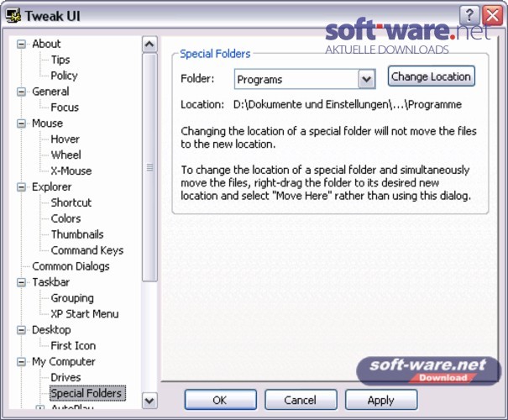Select General in the tree
The image size is (508, 420).
[x=50, y=92]
